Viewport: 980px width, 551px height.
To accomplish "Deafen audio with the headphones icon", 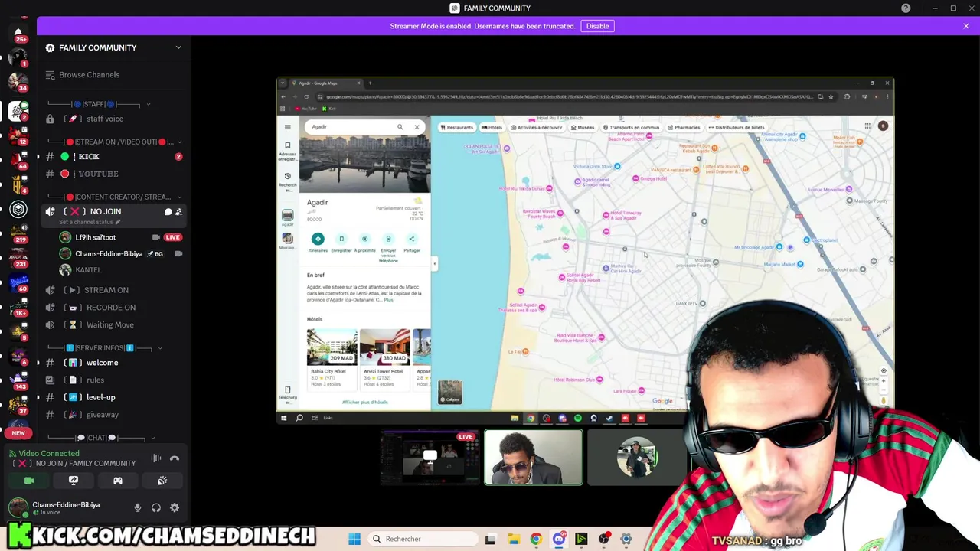I will tap(156, 508).
